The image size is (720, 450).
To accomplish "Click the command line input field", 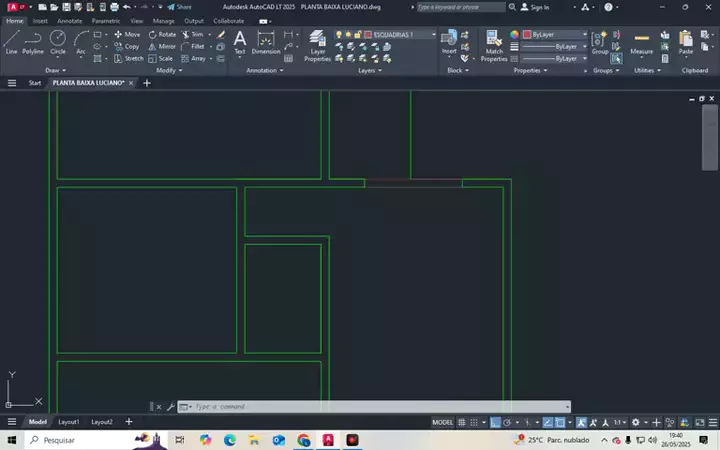I will pos(375,407).
